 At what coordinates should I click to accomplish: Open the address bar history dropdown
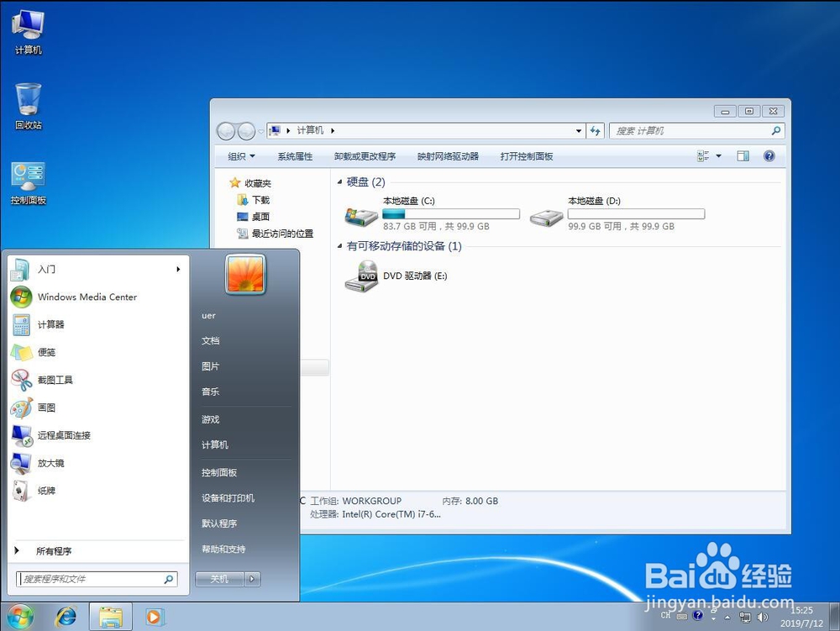click(579, 131)
